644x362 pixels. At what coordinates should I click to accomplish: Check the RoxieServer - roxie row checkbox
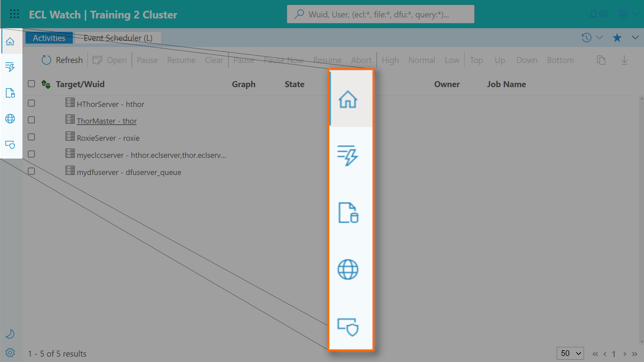coord(32,137)
